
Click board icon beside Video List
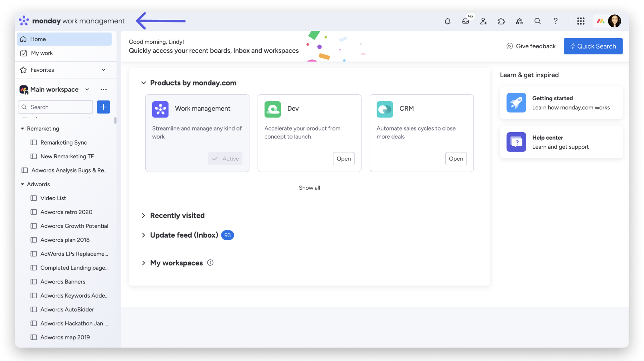(34, 198)
